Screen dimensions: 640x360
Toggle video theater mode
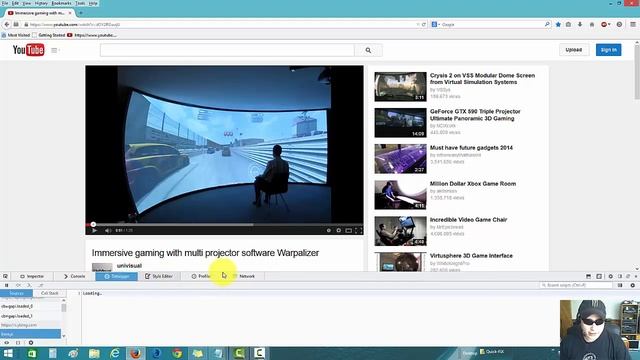(349, 230)
